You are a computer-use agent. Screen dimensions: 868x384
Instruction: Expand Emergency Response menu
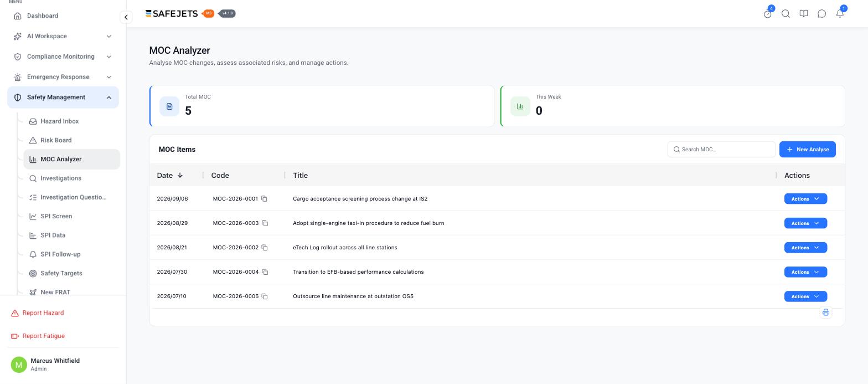63,77
